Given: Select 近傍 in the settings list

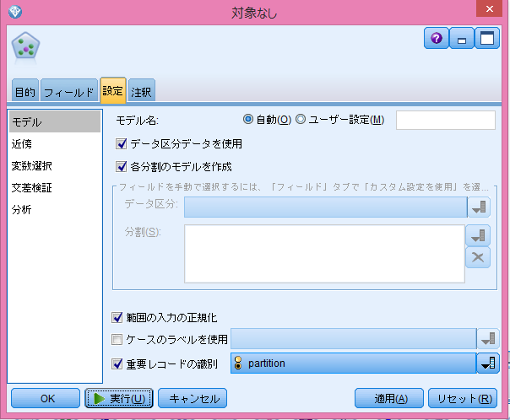Looking at the screenshot, I should pos(55,143).
